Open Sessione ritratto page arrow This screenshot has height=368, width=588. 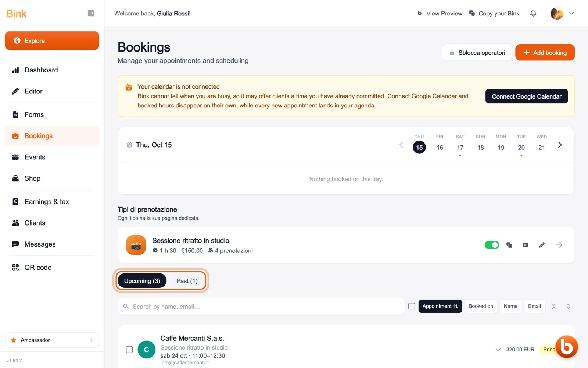pos(559,245)
